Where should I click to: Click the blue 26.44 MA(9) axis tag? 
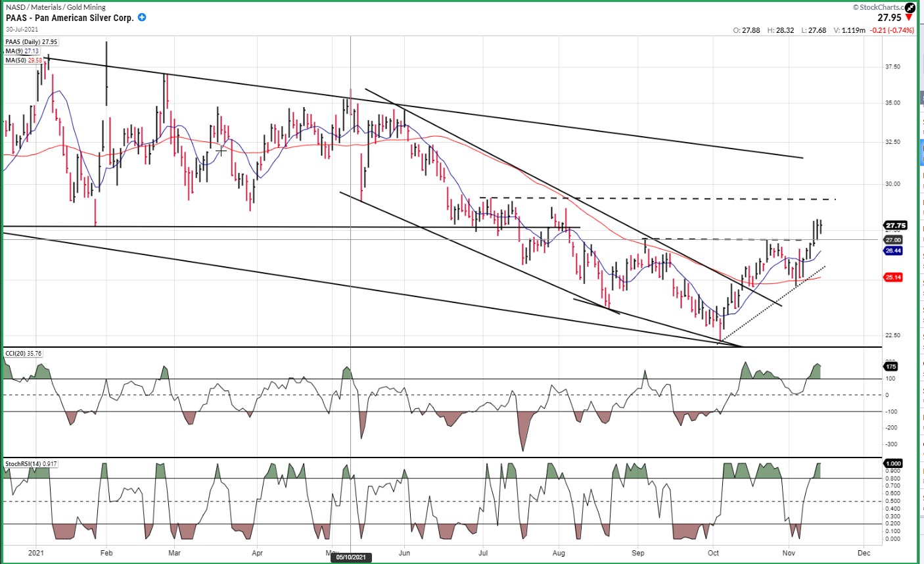pos(893,251)
